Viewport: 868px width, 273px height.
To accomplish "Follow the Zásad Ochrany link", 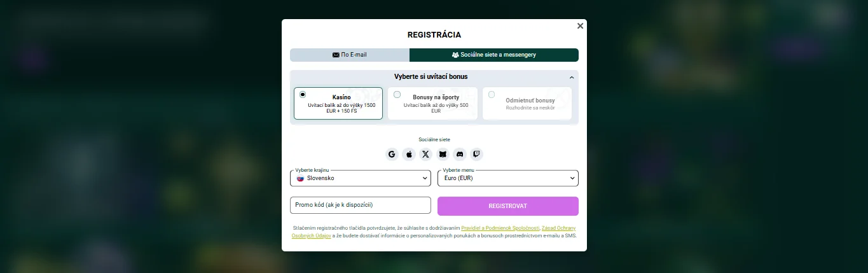I will pyautogui.click(x=558, y=228).
